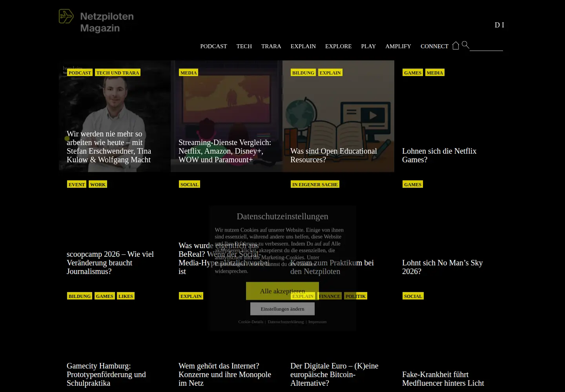565x392 pixels.
Task: Open the Cookie-Details link
Action: (x=251, y=322)
